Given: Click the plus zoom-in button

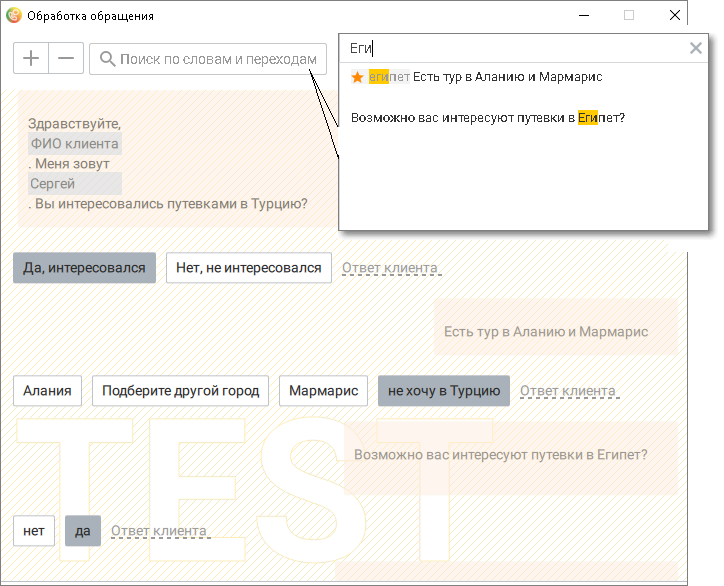Looking at the screenshot, I should click(31, 58).
